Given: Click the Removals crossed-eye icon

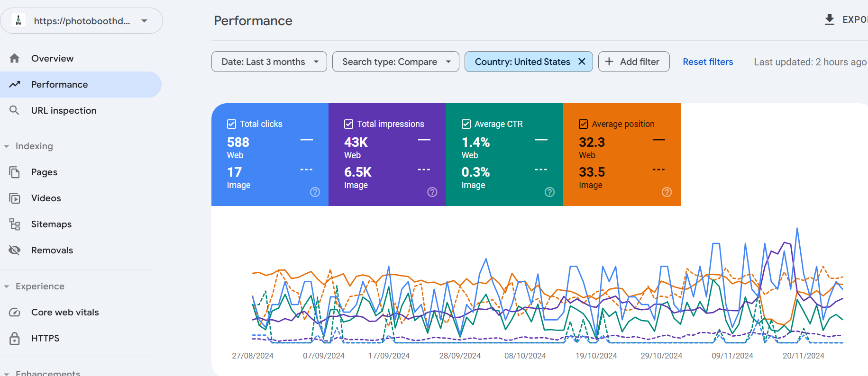Looking at the screenshot, I should pyautogui.click(x=15, y=250).
